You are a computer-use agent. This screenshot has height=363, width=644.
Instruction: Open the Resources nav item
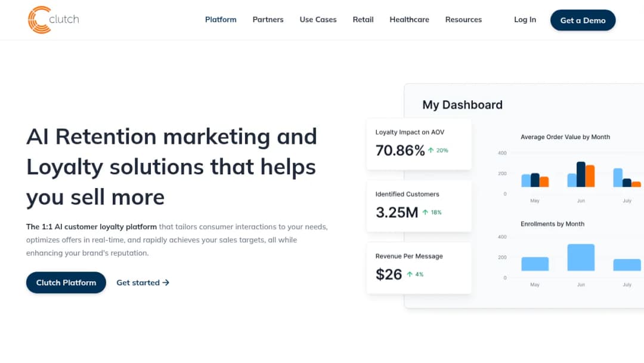(463, 19)
